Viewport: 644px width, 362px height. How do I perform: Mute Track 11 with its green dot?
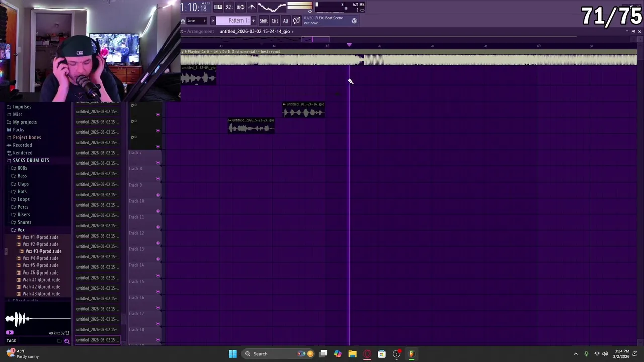[x=158, y=227]
